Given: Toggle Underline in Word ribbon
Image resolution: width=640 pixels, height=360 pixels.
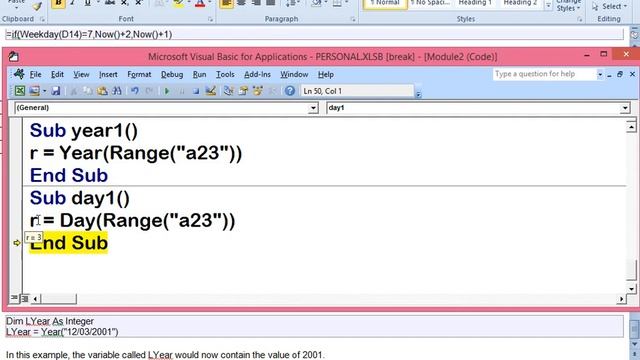Looking at the screenshot, I should click(87, 3).
